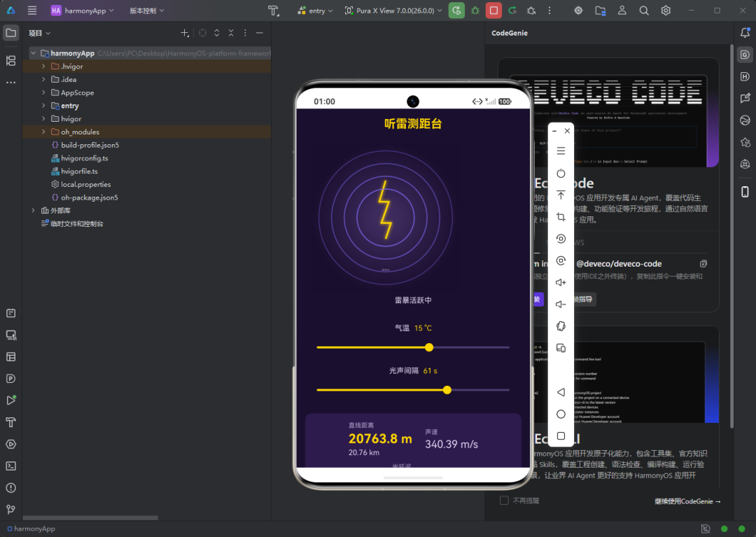This screenshot has width=756, height=537.
Task: Click emulator power button icon
Action: (x=561, y=173)
